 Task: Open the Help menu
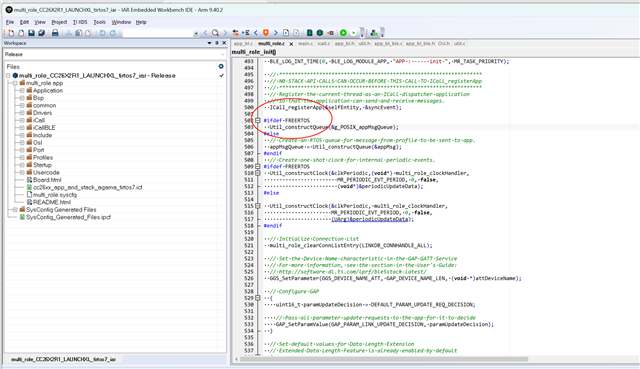point(141,22)
